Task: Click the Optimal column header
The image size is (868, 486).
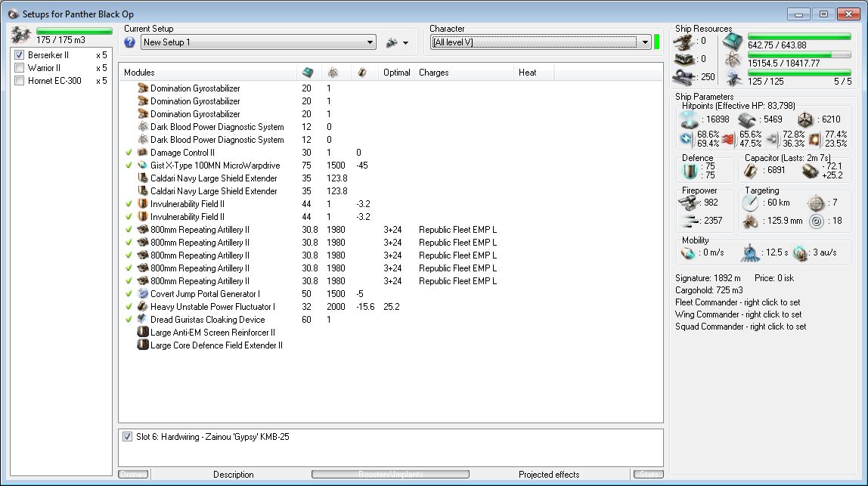Action: tap(396, 73)
